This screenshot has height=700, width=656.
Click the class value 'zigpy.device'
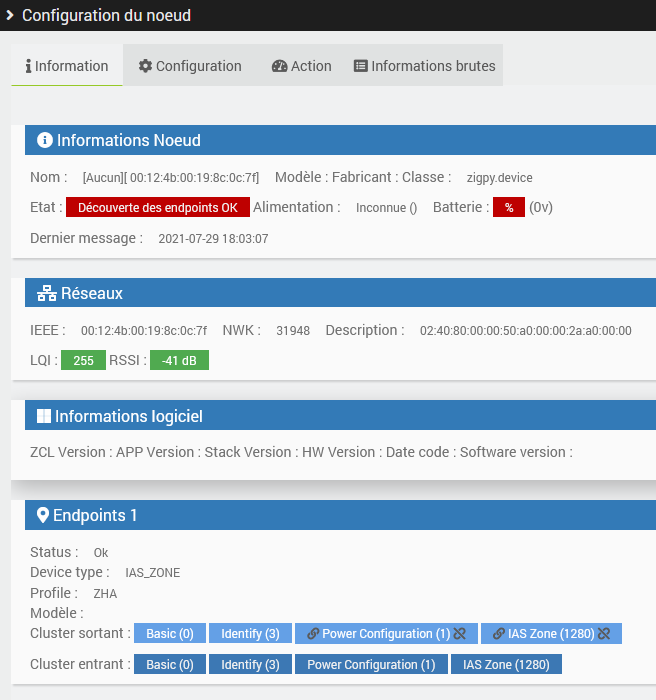(x=499, y=178)
